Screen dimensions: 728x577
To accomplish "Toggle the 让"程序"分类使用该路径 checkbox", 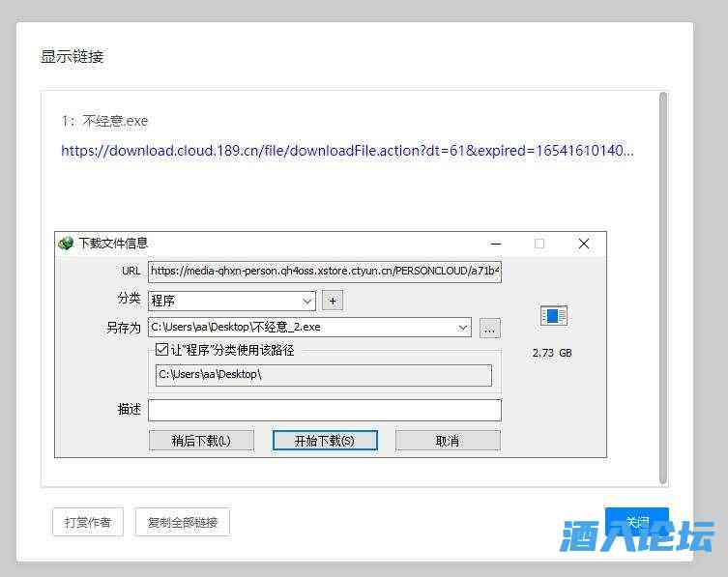I will [x=161, y=350].
